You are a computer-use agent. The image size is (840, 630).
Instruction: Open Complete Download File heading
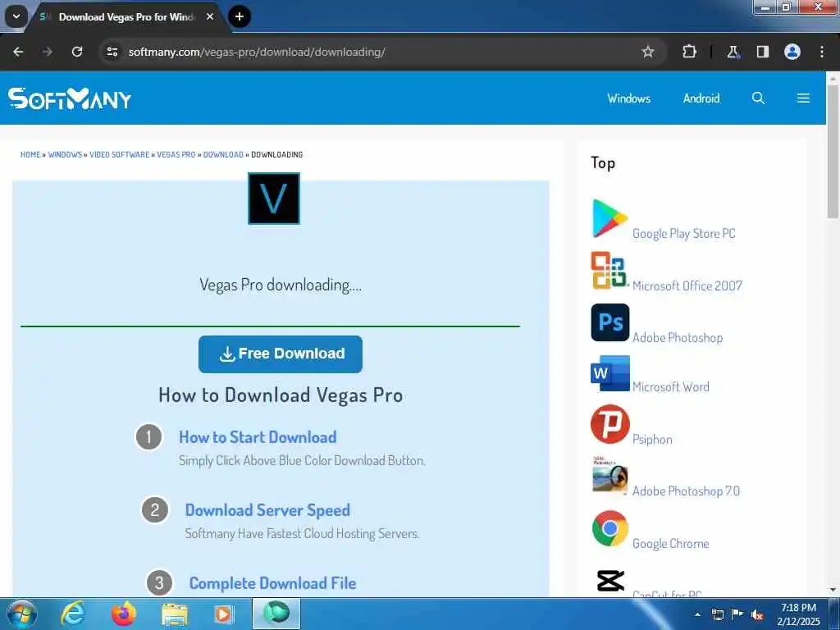[272, 583]
